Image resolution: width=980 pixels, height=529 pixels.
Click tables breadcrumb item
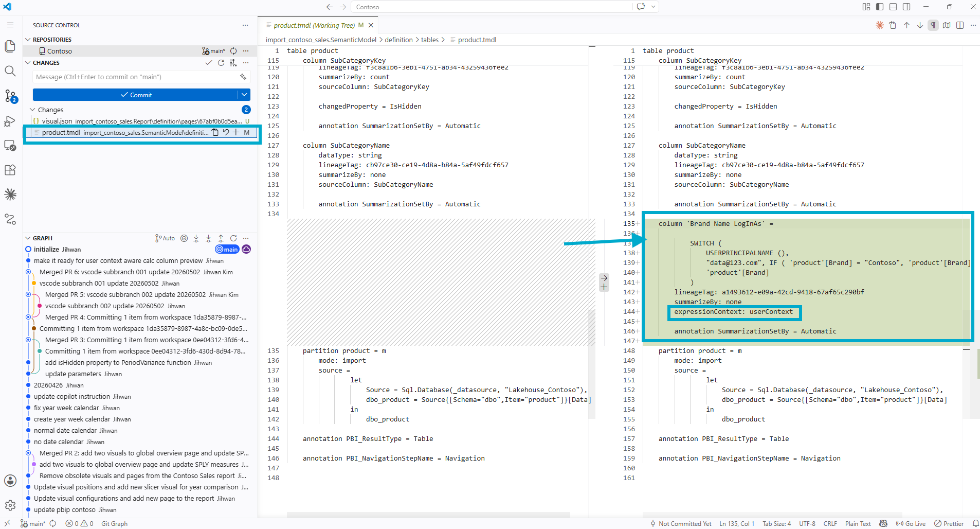coord(430,40)
